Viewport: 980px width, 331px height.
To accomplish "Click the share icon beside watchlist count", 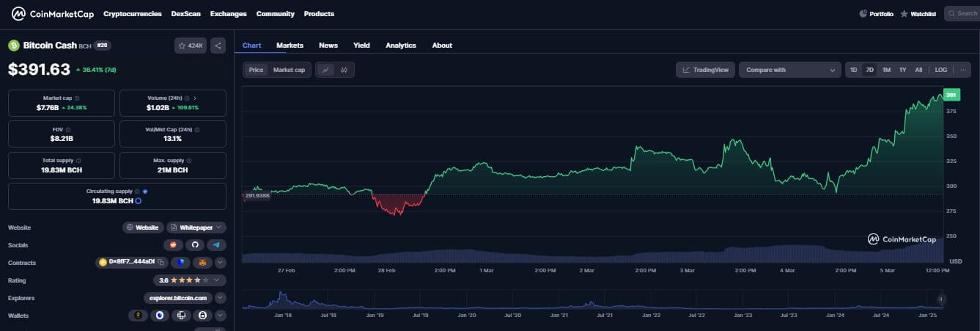I will [218, 46].
